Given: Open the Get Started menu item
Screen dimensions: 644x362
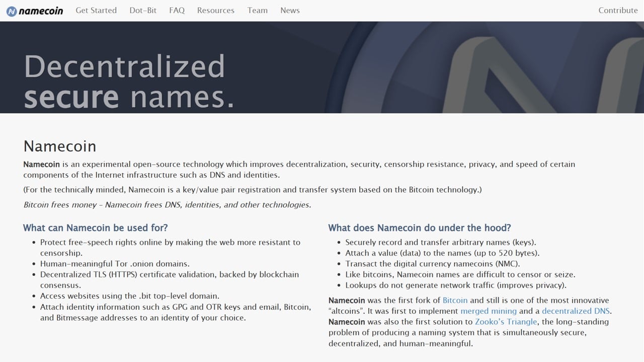Looking at the screenshot, I should [x=96, y=10].
